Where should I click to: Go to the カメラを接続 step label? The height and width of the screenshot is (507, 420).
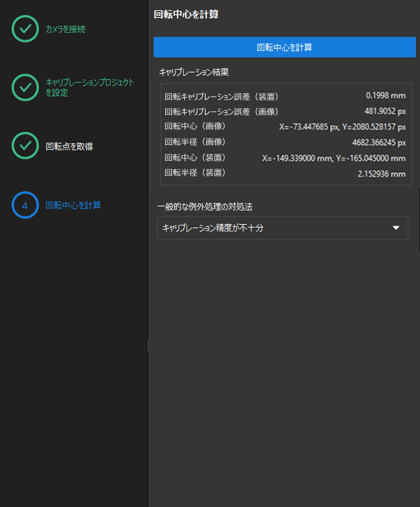[66, 29]
